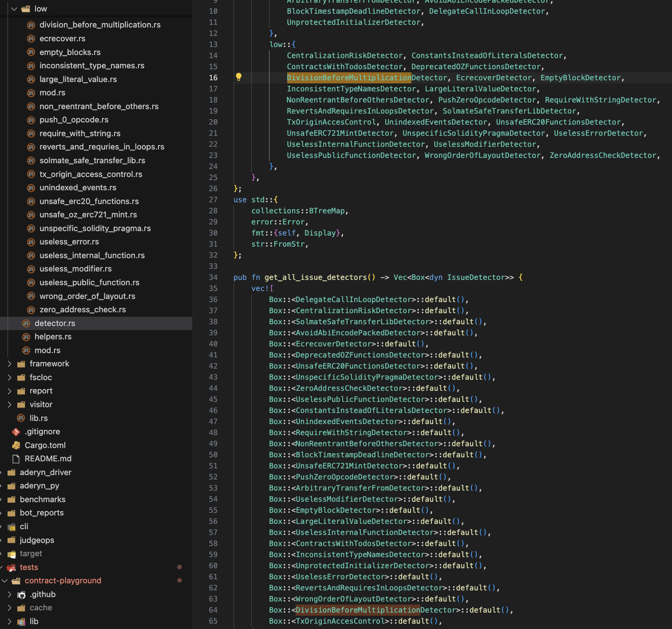
Task: Collapse the contract-playground folder
Action: tap(5, 581)
